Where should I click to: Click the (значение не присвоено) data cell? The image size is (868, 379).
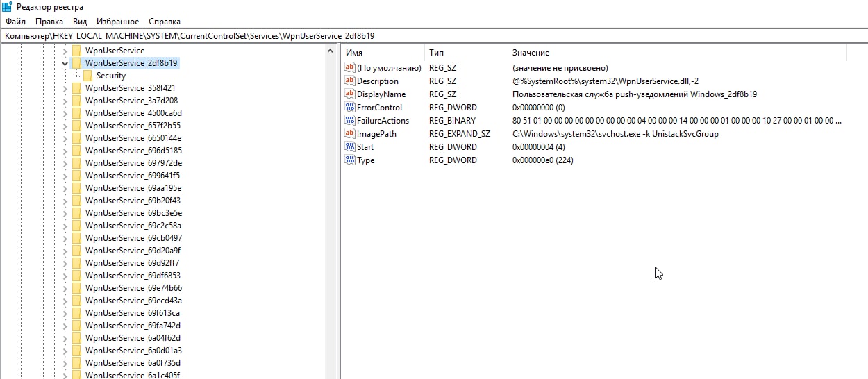click(x=560, y=68)
